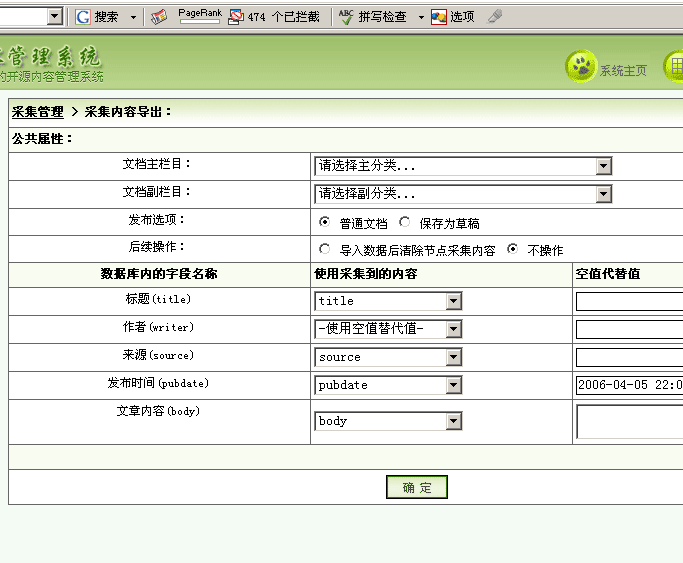The width and height of the screenshot is (683, 563).
Task: Run the spell check (拼写检查) tool
Action: (x=372, y=17)
